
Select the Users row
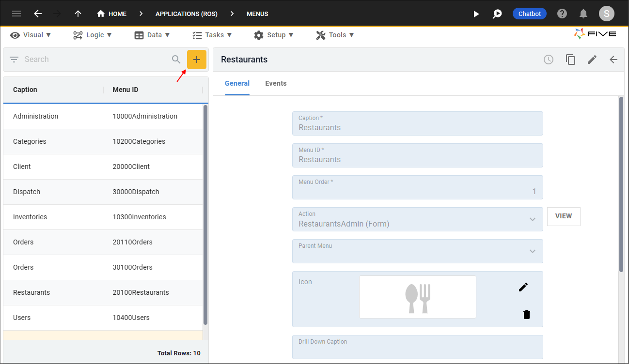(103, 318)
